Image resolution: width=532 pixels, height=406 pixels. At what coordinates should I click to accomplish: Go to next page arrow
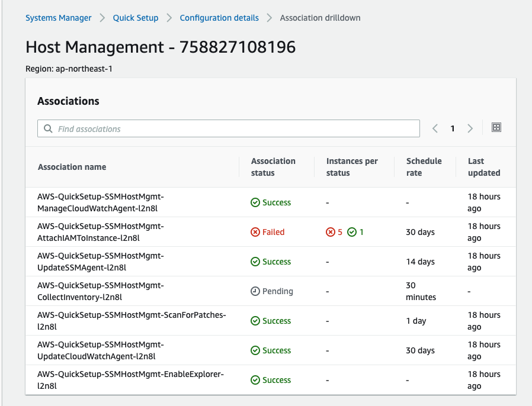point(470,128)
